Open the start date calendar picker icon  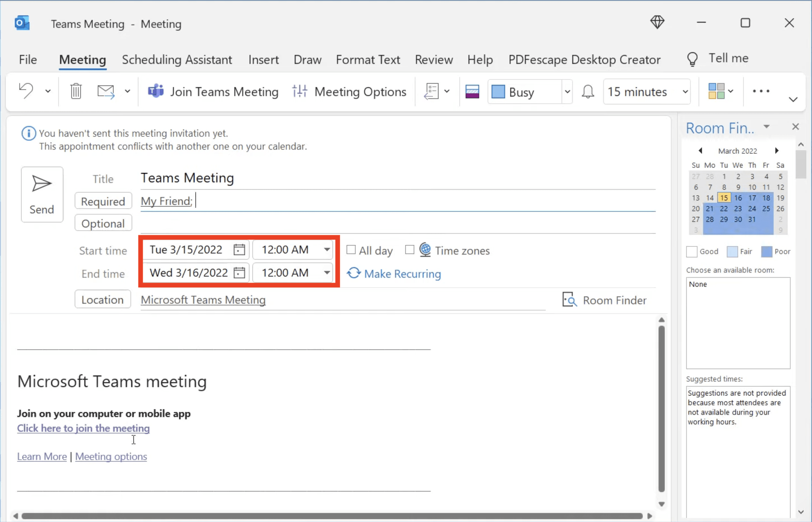click(x=239, y=249)
